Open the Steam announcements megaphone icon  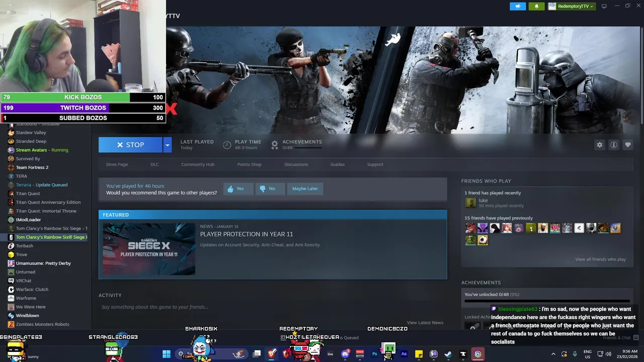pos(518,6)
